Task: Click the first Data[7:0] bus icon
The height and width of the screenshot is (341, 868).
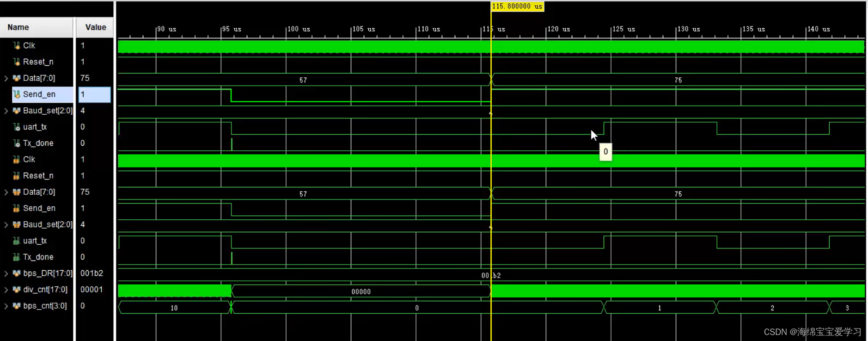Action: 17,78
